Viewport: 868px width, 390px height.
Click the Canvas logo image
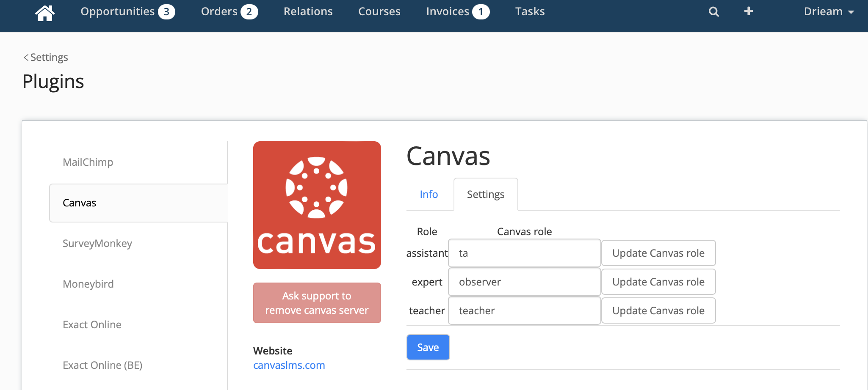[x=317, y=205]
